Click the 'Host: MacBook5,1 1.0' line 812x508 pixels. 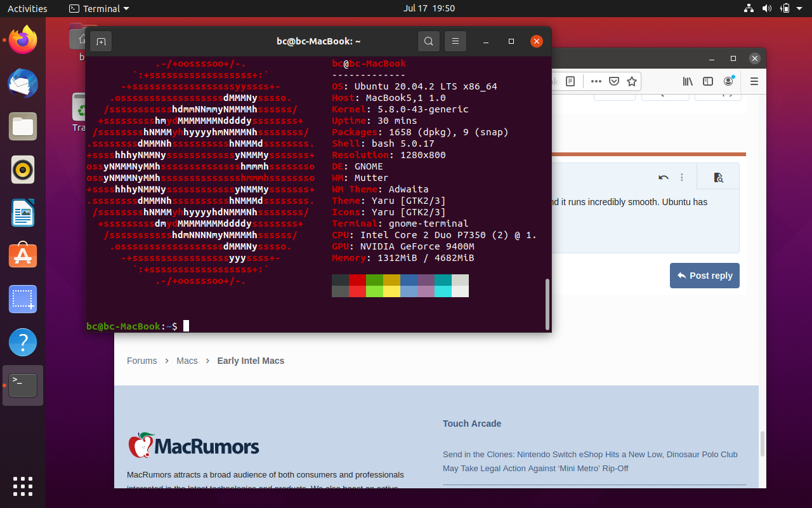pyautogui.click(x=389, y=98)
